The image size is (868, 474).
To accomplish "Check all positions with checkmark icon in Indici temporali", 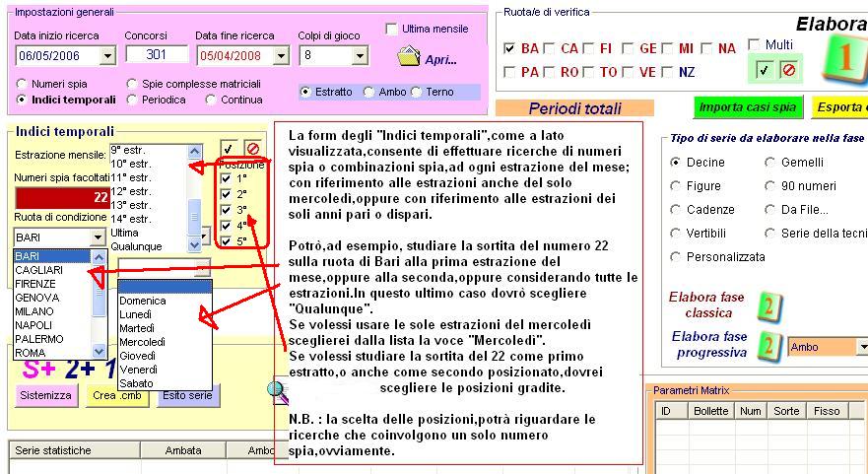I will pyautogui.click(x=228, y=149).
